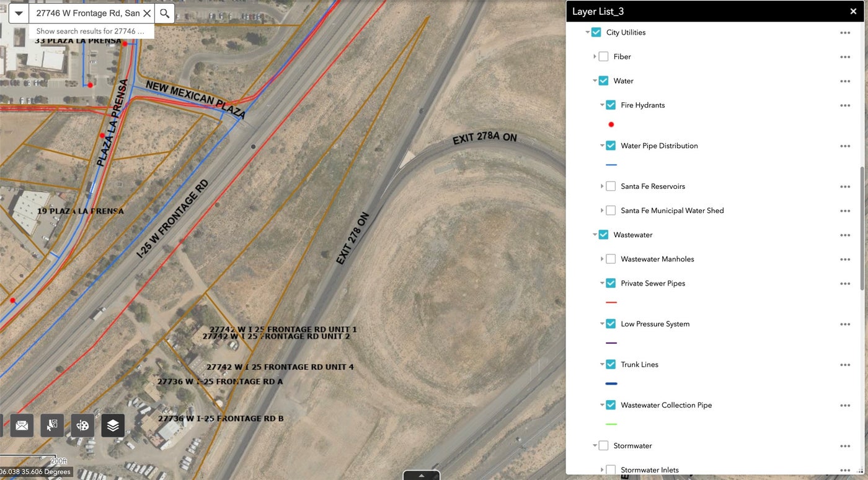Open the layer list widget with stacked layers icon

(x=113, y=425)
